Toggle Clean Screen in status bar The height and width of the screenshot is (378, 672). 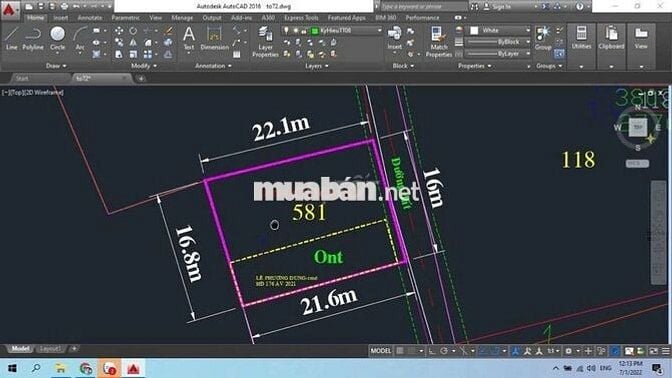[x=653, y=351]
